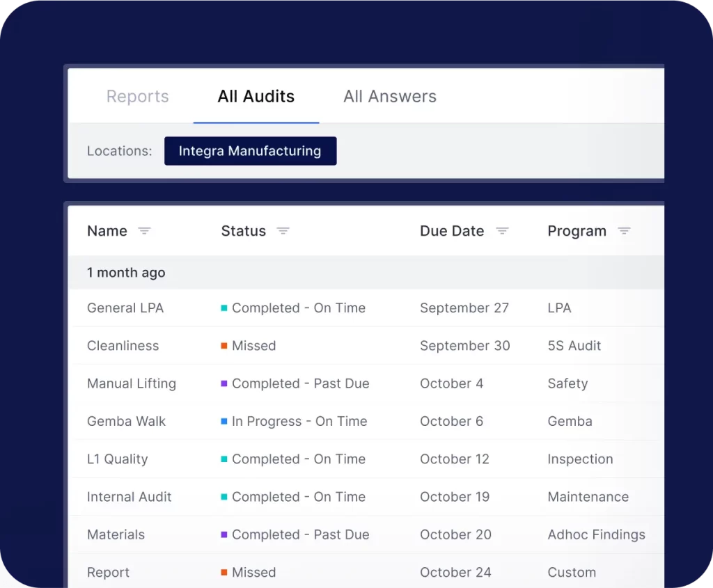Open the filter icon on the Name column
Screen dimensions: 713x588
click(x=145, y=230)
